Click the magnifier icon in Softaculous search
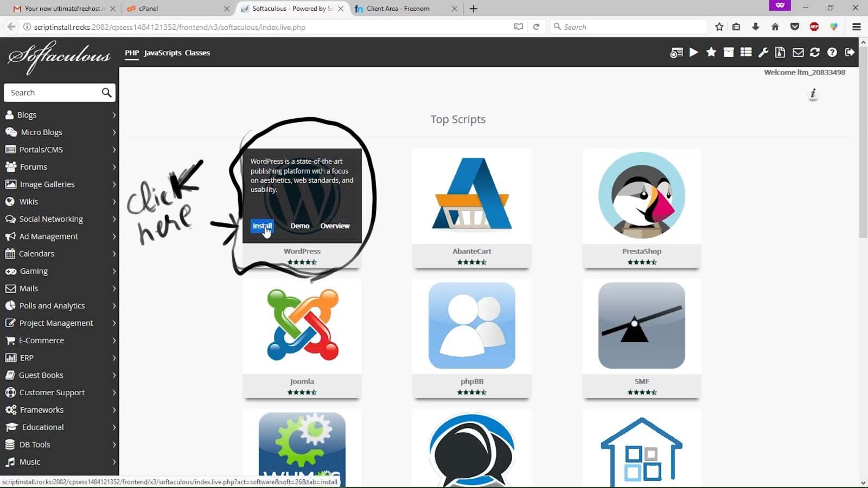 coord(106,93)
